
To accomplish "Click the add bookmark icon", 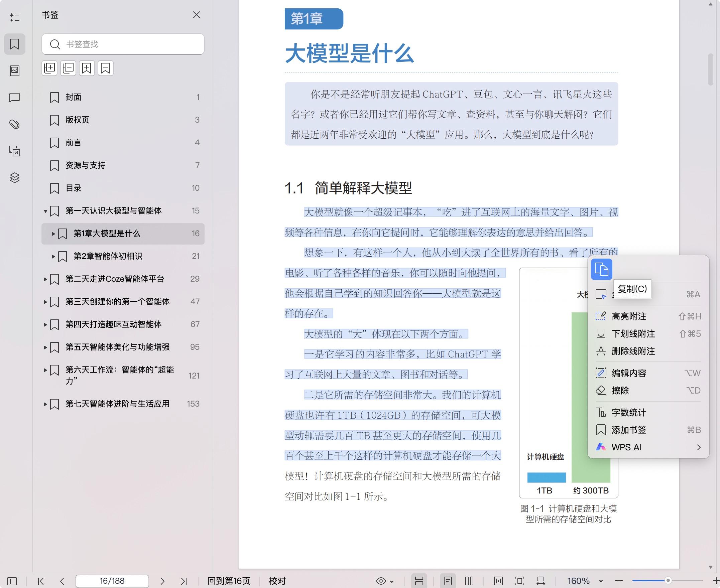I will coord(87,68).
